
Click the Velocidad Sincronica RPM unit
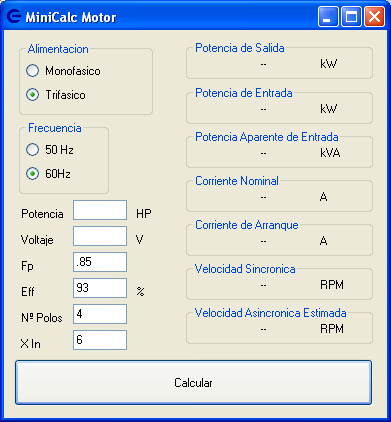(x=332, y=285)
